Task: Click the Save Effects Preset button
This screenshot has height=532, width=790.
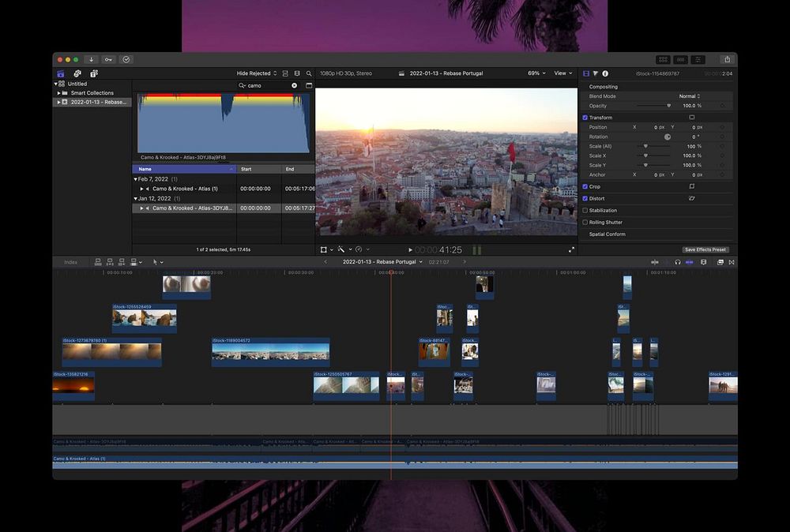Action: click(705, 249)
